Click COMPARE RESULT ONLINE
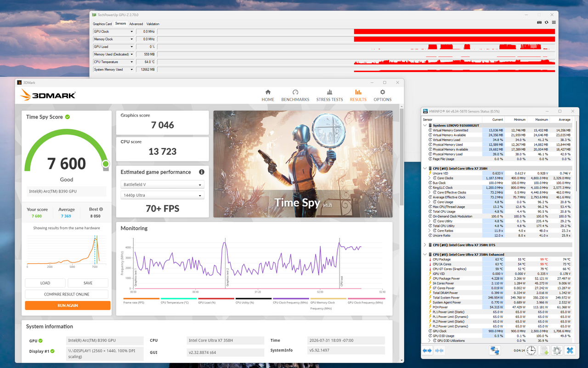This screenshot has width=588, height=368. click(67, 294)
